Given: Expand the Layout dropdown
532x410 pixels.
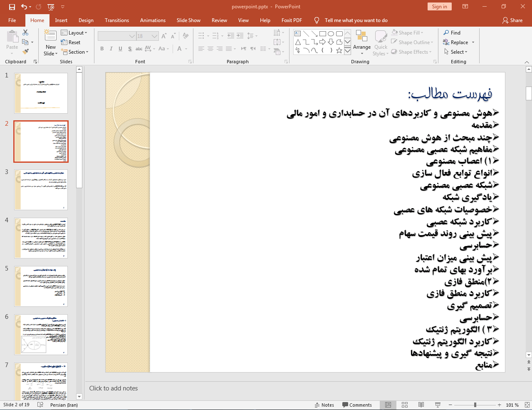Looking at the screenshot, I should tap(74, 33).
